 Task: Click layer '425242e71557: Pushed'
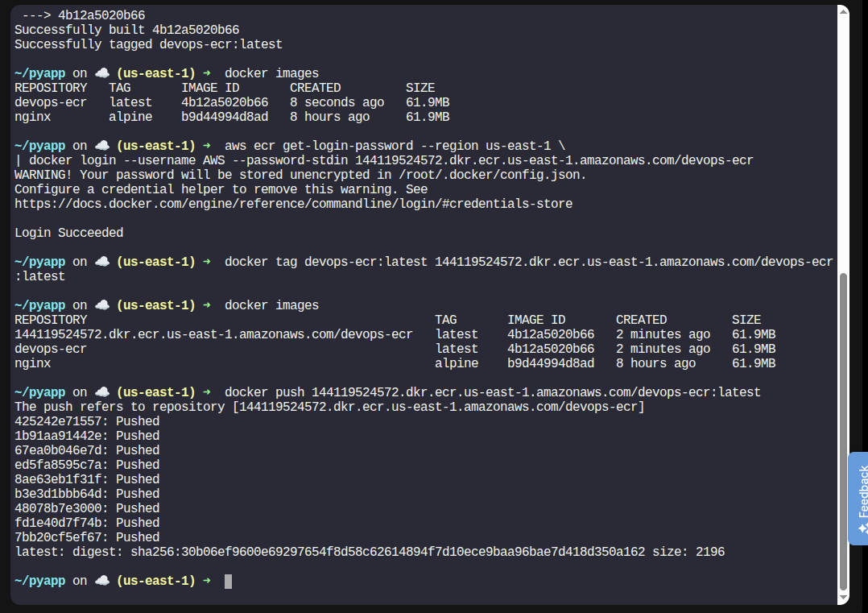click(87, 421)
